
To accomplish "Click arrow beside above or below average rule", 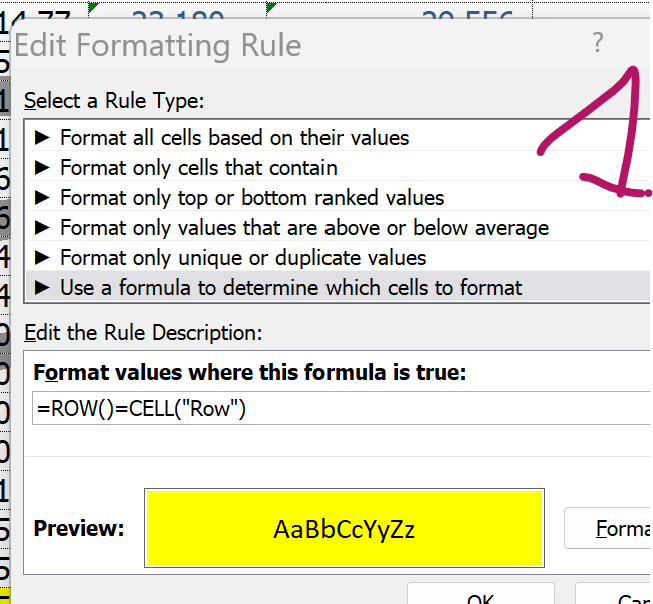I will (x=42, y=227).
